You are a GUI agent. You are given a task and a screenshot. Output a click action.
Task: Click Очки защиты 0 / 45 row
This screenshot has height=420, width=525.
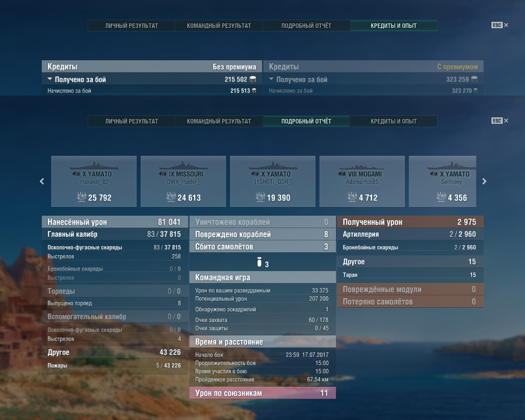point(262,328)
